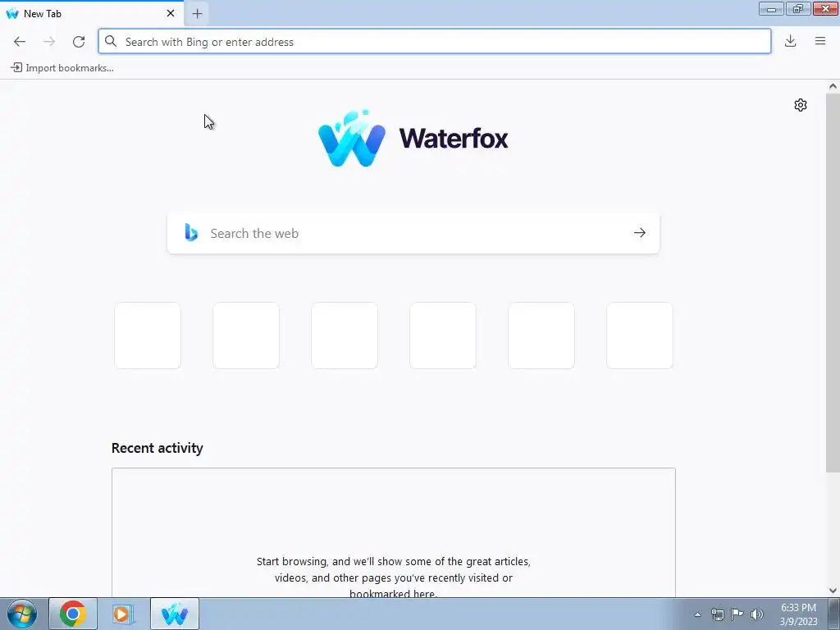Click the Bing logo in search box
The width and height of the screenshot is (840, 630).
(x=191, y=232)
